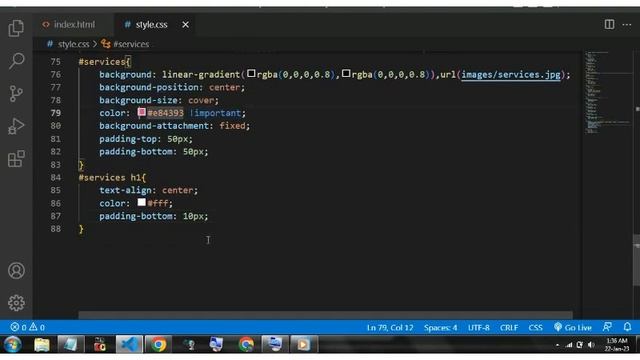Viewport: 640px width, 360px height.
Task: Click the background-size: cover line
Action: (x=159, y=100)
